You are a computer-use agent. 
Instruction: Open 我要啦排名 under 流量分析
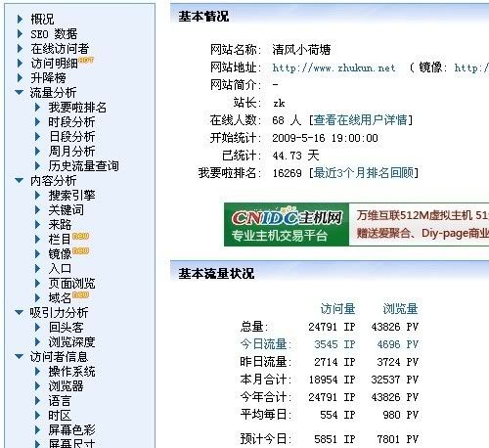(x=77, y=108)
